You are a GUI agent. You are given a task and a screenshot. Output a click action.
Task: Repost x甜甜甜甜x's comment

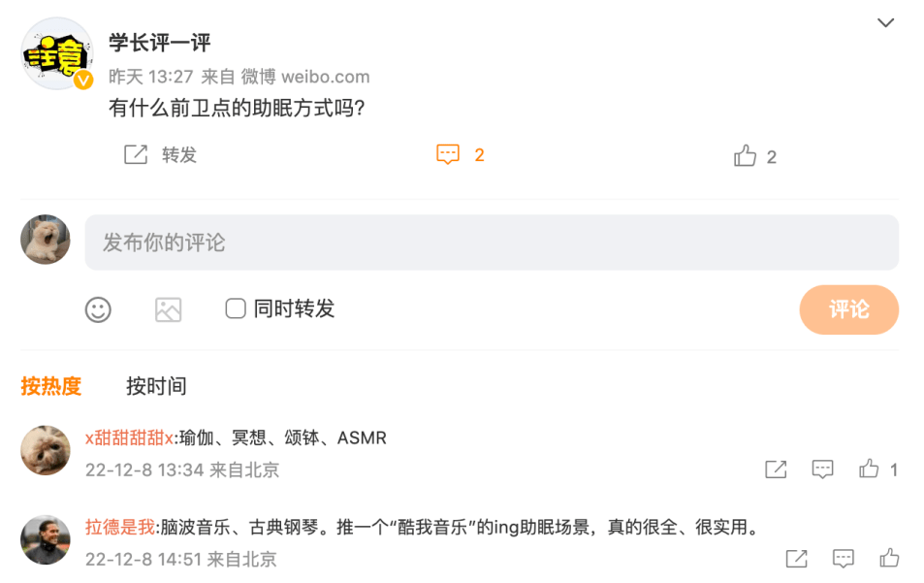pos(776,470)
